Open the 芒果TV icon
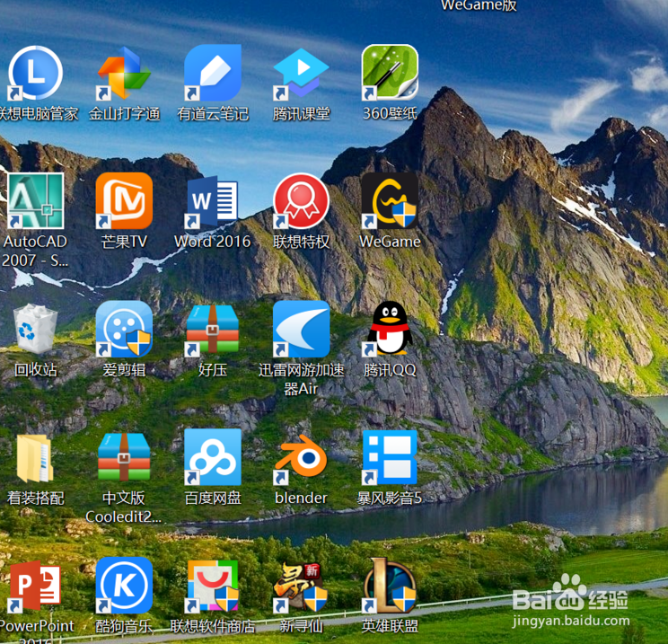The image size is (668, 644). pos(124,200)
